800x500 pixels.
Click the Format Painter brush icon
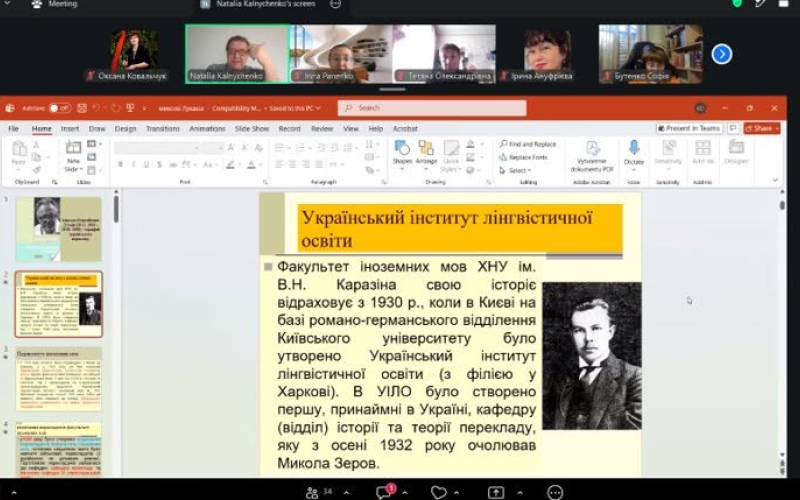tap(36, 169)
